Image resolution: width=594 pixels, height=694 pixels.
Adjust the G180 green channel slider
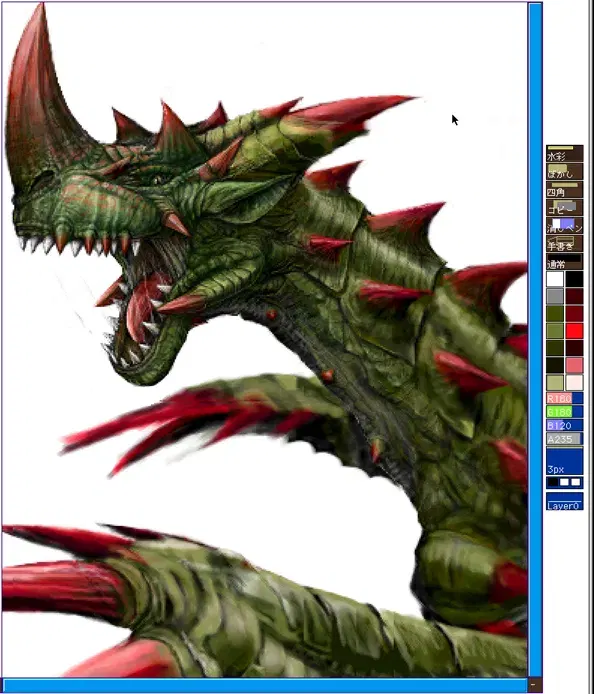[x=564, y=412]
